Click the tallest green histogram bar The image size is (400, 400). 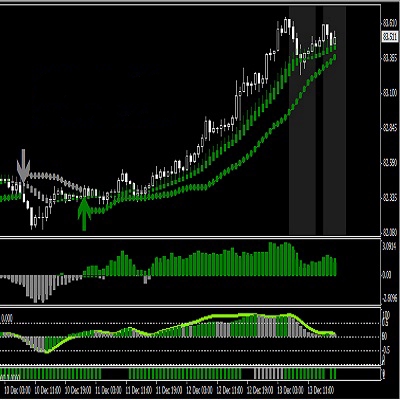coord(271,259)
